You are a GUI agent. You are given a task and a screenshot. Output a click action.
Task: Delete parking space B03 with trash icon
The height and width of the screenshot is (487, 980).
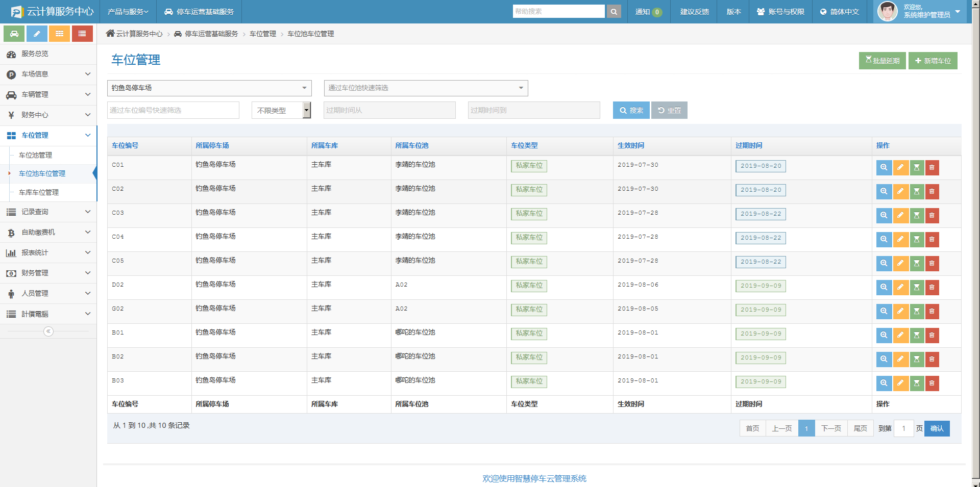tap(932, 383)
